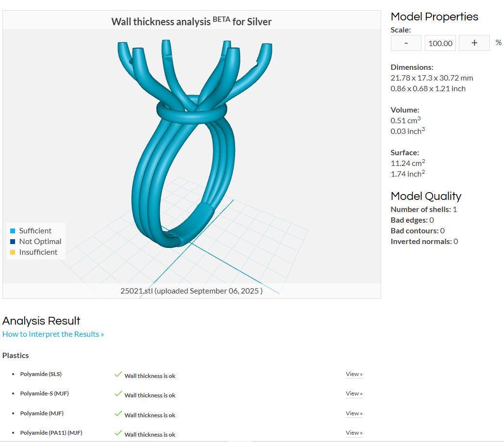View Polyamide (MJF) wall thickness analysis
The width and height of the screenshot is (504, 442).
coord(354,413)
